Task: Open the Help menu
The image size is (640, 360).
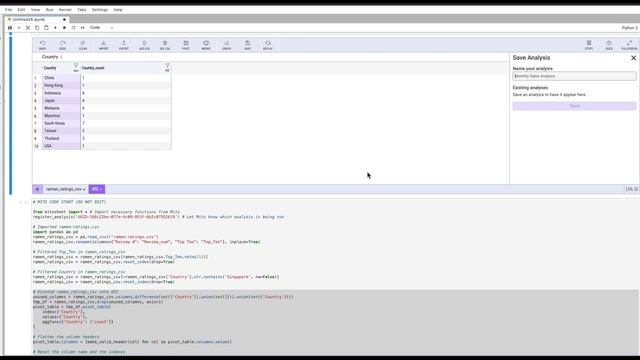Action: 118,9
